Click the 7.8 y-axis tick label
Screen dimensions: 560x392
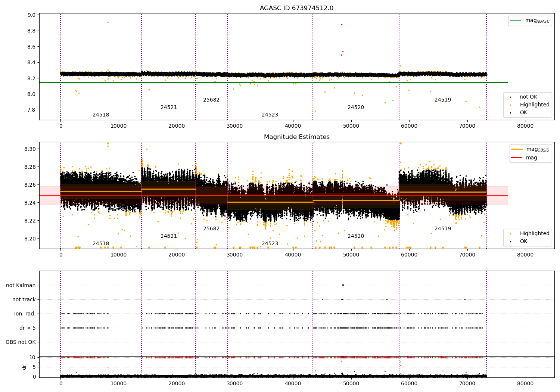click(x=31, y=110)
